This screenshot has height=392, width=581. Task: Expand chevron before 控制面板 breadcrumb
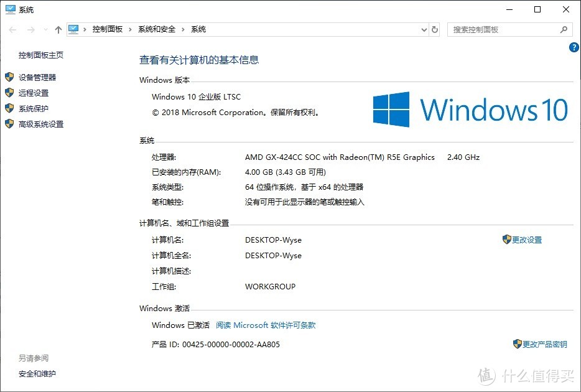pos(85,30)
